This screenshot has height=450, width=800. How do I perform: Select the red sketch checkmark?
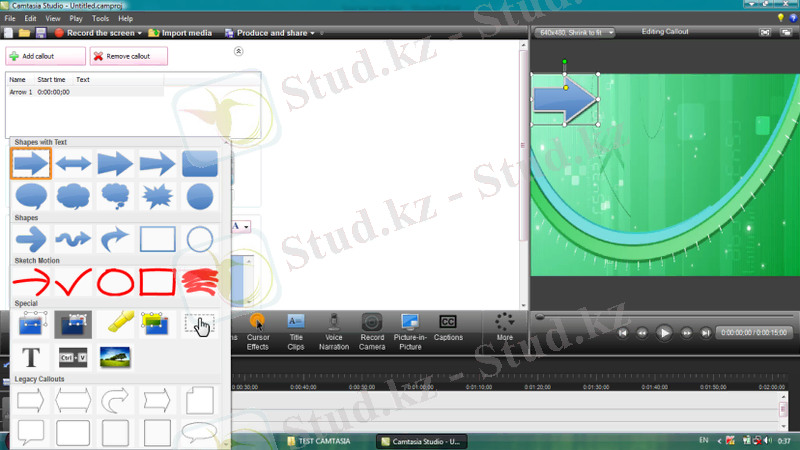click(x=73, y=282)
